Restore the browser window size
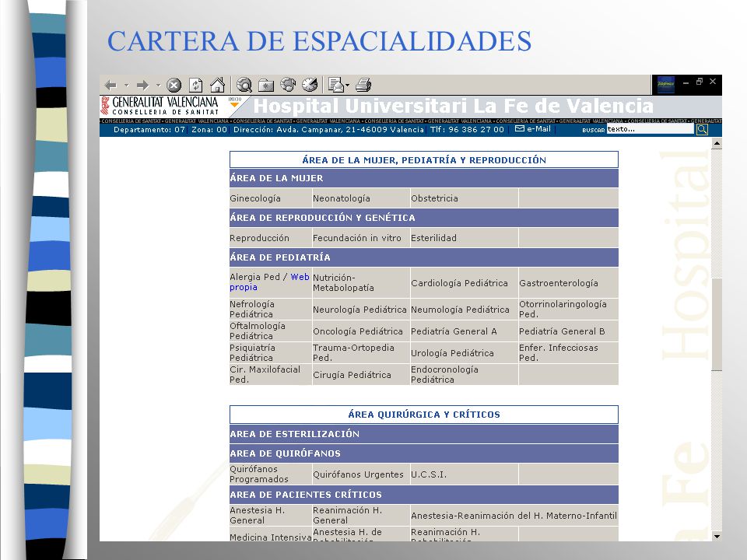The width and height of the screenshot is (747, 560). (699, 82)
